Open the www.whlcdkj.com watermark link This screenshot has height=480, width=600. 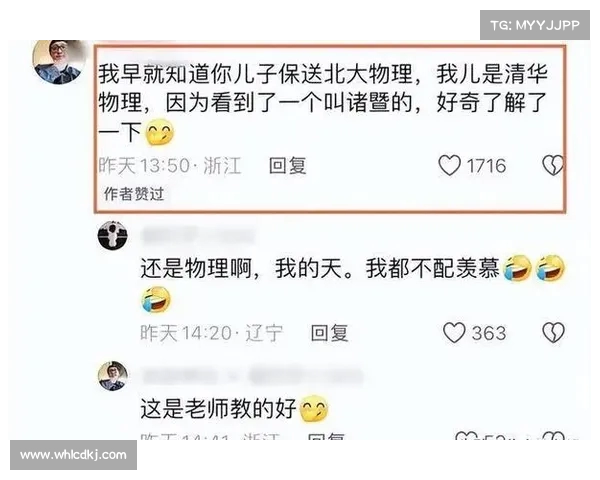coord(73,455)
